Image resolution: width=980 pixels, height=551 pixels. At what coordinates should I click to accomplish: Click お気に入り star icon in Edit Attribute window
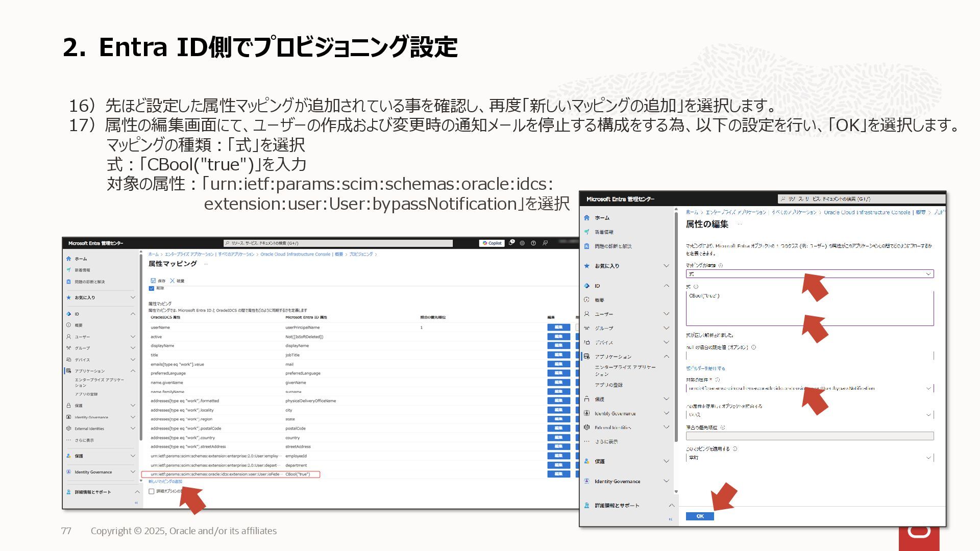[x=586, y=266]
